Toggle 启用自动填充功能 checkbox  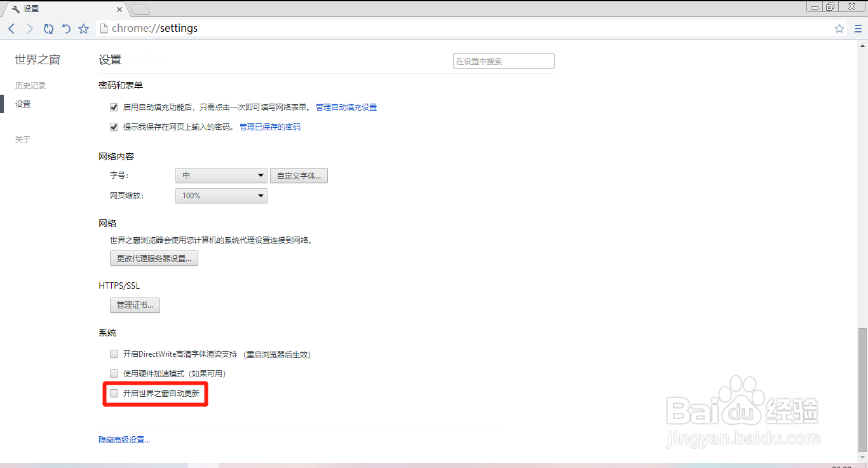[x=114, y=107]
